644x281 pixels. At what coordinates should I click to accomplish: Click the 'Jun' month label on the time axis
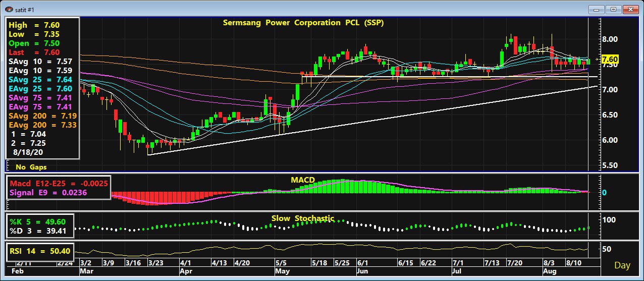363,271
